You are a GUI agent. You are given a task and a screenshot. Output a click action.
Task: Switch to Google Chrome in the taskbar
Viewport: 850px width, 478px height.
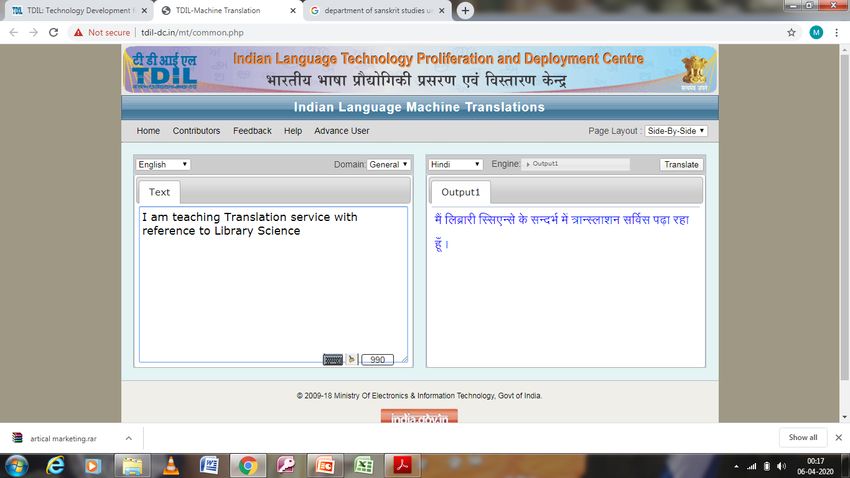[248, 466]
